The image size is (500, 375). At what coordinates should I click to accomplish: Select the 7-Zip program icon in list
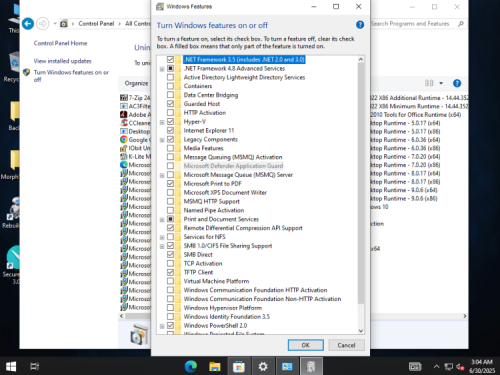(x=124, y=98)
